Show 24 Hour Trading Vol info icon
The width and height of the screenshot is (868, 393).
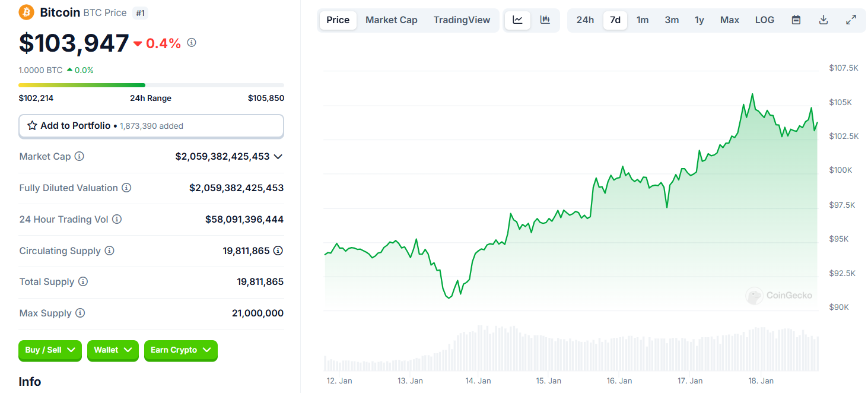117,220
